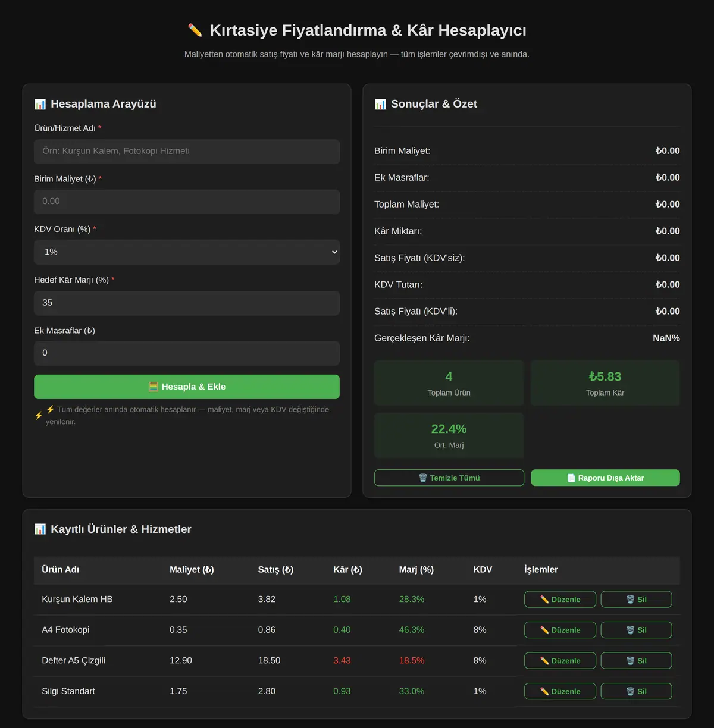
Task: Click the pencil icon beside the page title
Action: click(x=195, y=30)
